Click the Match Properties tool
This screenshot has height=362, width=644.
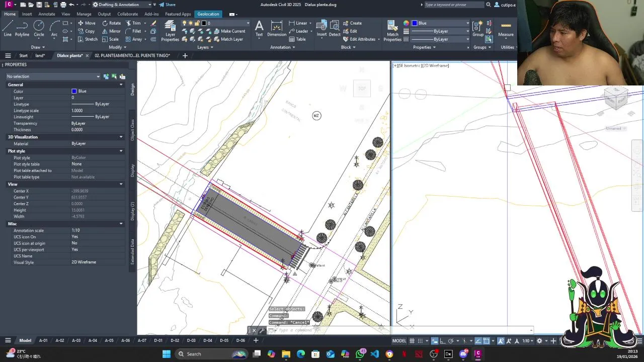392,31
